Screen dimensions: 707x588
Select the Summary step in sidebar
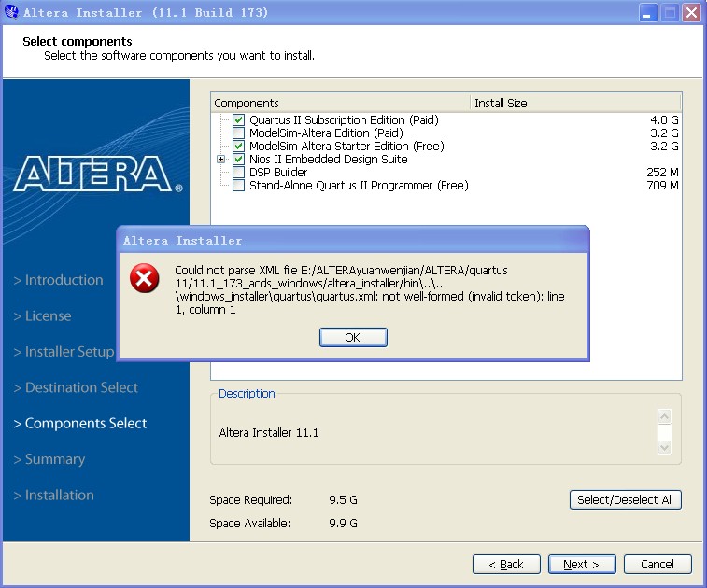(49, 459)
